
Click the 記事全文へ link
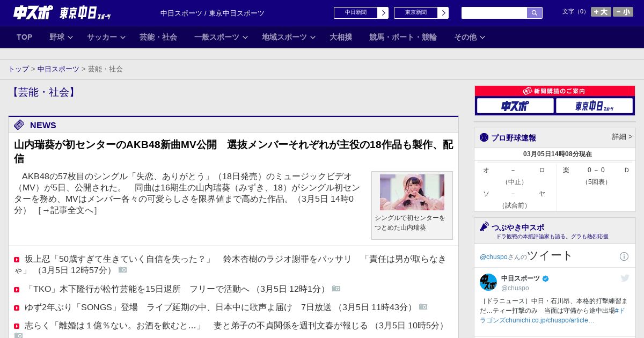pos(68,210)
